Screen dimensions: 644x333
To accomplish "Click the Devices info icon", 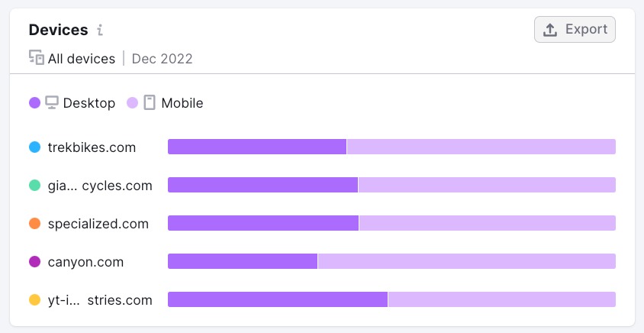I will (x=100, y=30).
